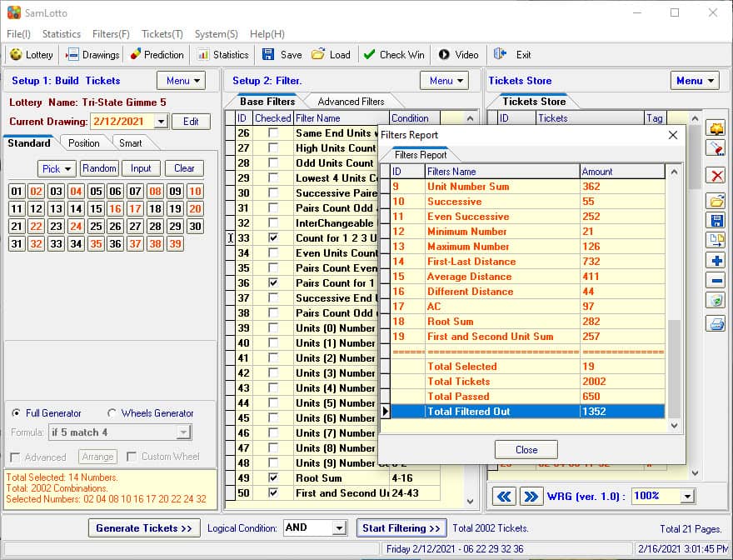
Task: Click the blue minus remove icon in sidebar
Action: click(x=716, y=281)
